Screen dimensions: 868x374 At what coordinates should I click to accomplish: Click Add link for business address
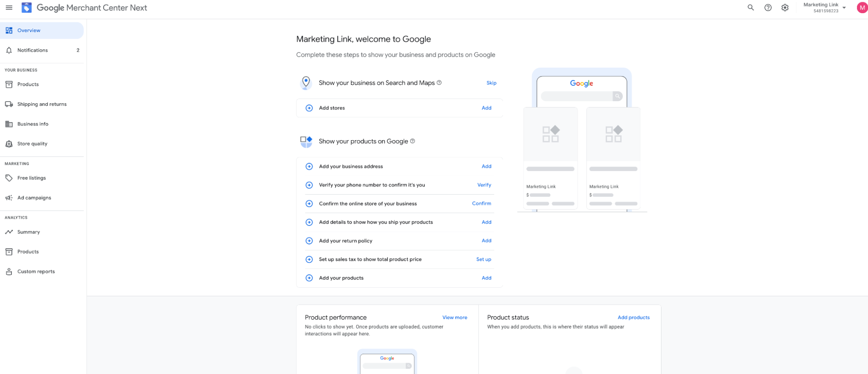pos(486,167)
